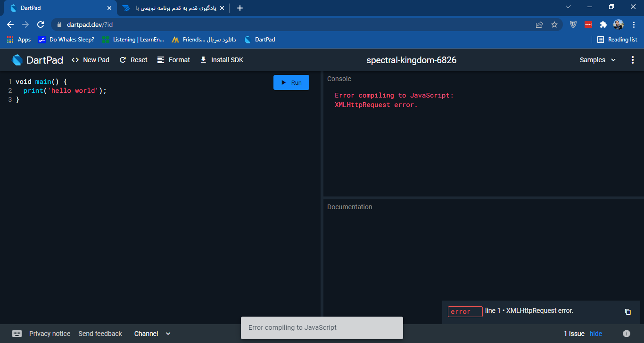The height and width of the screenshot is (343, 644).
Task: Create a New Pad
Action: click(x=91, y=60)
